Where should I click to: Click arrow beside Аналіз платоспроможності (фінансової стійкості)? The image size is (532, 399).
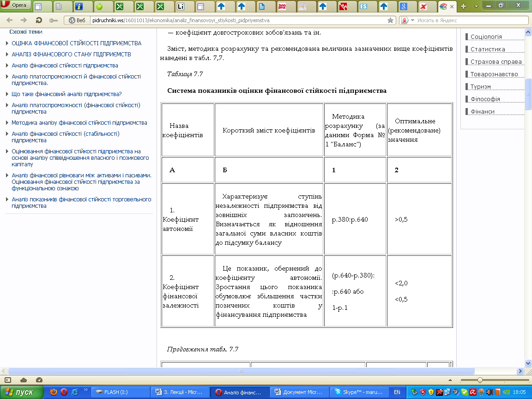tap(7, 105)
